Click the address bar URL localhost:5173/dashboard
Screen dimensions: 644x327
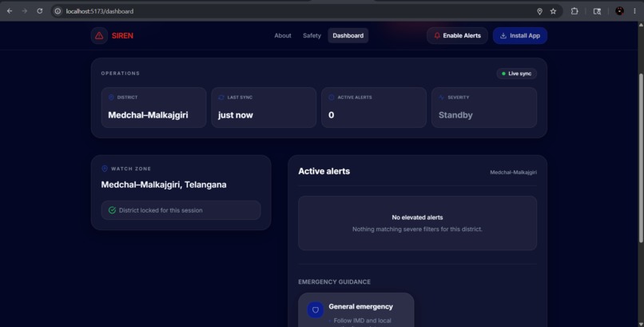(x=100, y=11)
